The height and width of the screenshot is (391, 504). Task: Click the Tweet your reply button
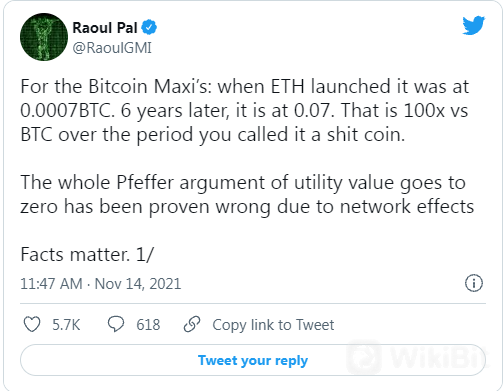tap(253, 360)
